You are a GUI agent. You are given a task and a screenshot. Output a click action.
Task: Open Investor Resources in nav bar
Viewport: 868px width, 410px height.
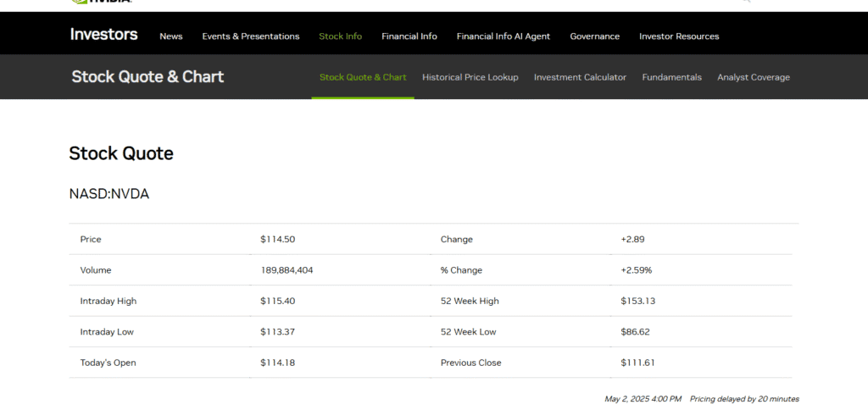pyautogui.click(x=679, y=36)
